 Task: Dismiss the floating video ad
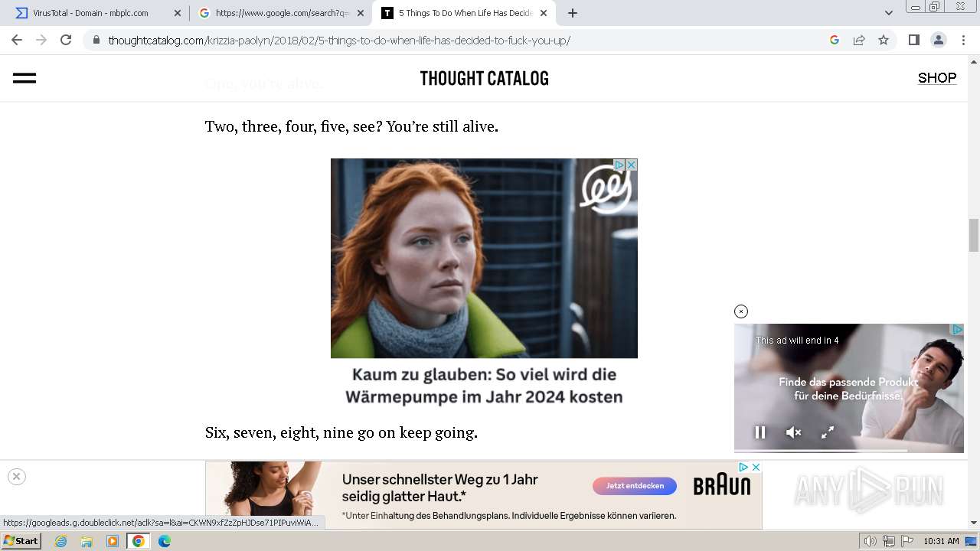(x=740, y=311)
